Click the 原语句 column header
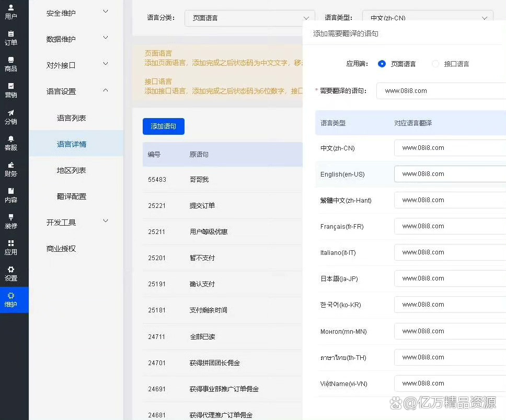 coord(199,155)
